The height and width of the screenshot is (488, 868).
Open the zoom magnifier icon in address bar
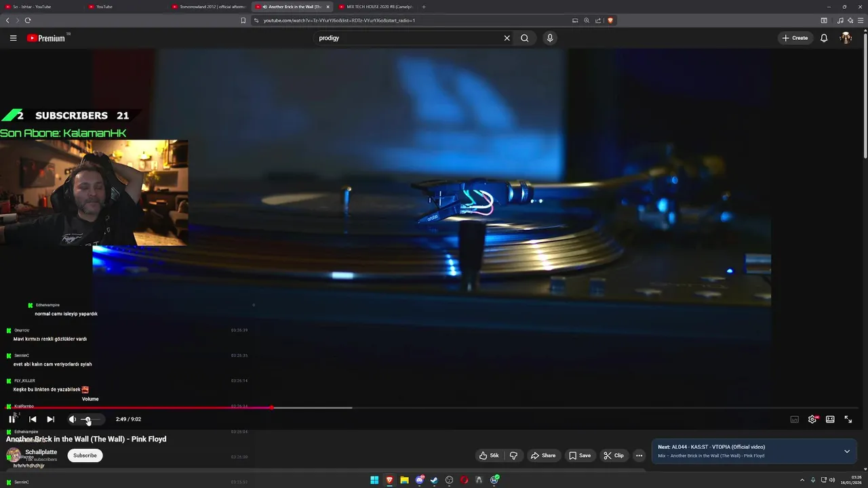[587, 20]
